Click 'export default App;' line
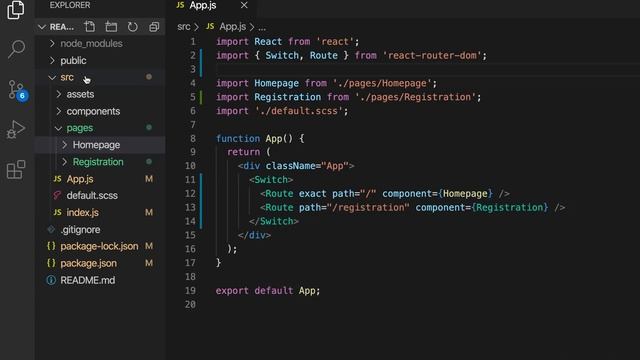The image size is (640, 360). click(x=268, y=291)
